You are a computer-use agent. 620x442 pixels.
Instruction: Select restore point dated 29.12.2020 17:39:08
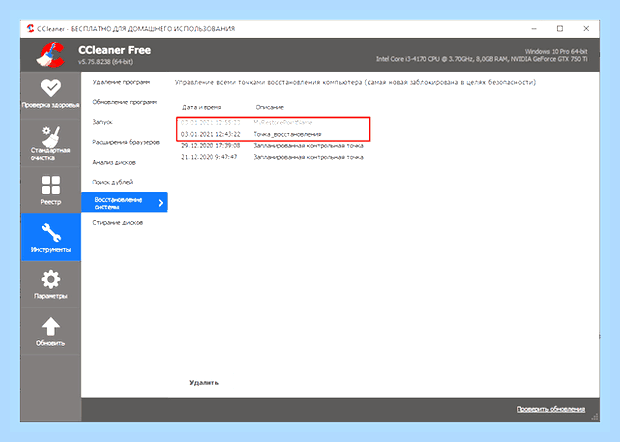[x=272, y=145]
